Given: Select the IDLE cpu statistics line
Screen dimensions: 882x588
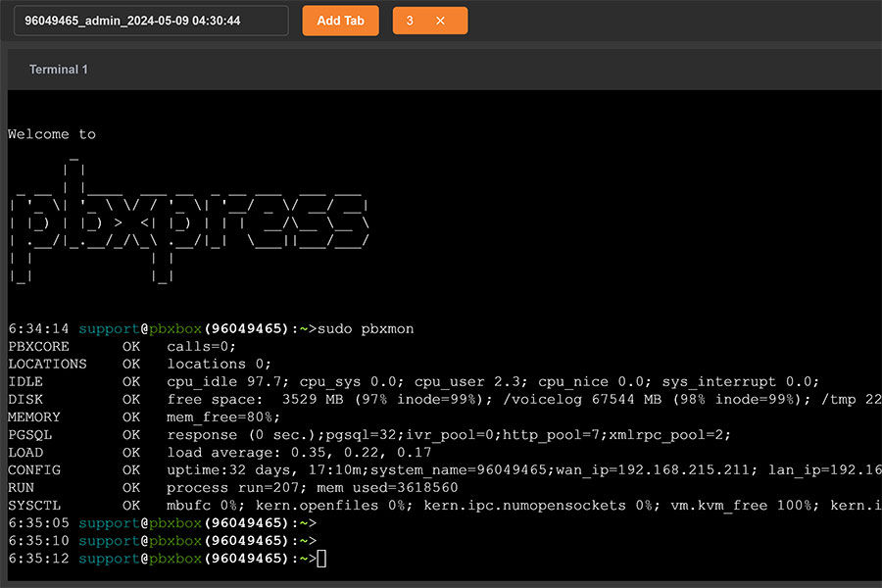Looking at the screenshot, I should (x=294, y=381).
